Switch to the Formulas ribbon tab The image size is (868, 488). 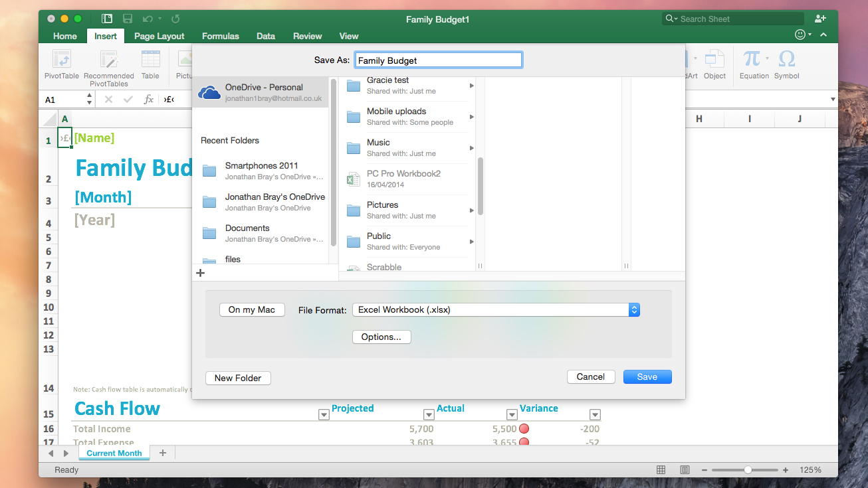click(x=220, y=36)
